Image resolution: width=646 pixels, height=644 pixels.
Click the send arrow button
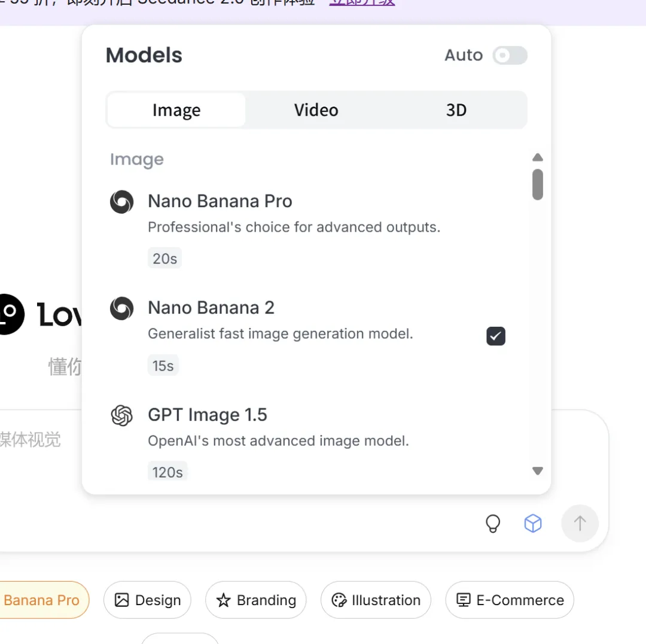[580, 523]
